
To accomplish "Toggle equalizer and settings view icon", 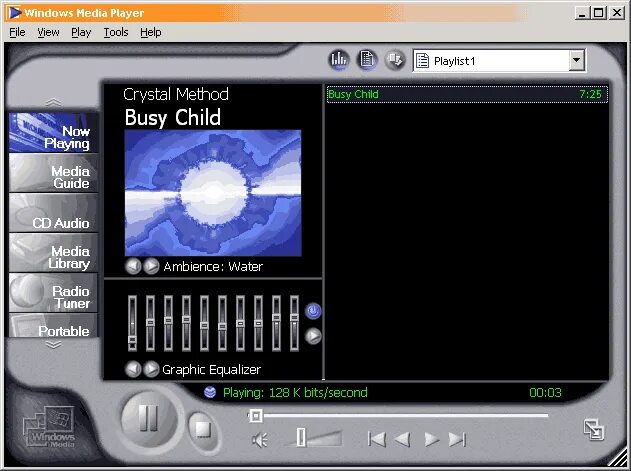I will [x=339, y=60].
